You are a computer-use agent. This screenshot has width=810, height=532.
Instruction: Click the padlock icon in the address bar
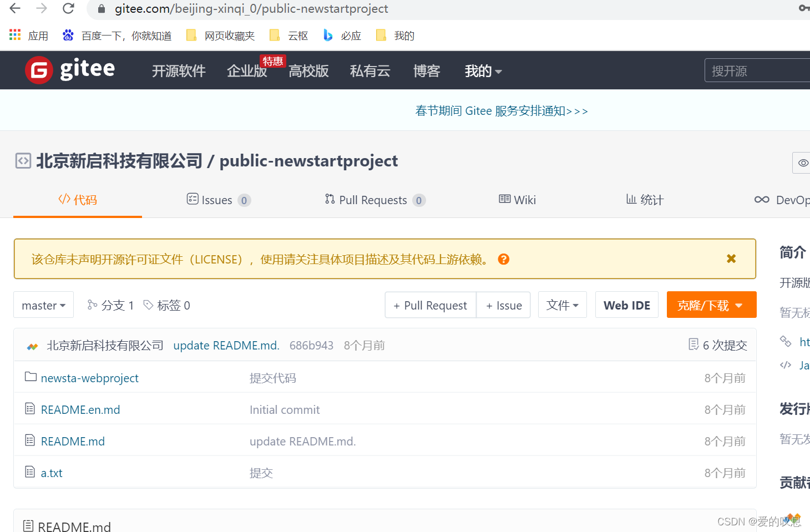tap(102, 9)
